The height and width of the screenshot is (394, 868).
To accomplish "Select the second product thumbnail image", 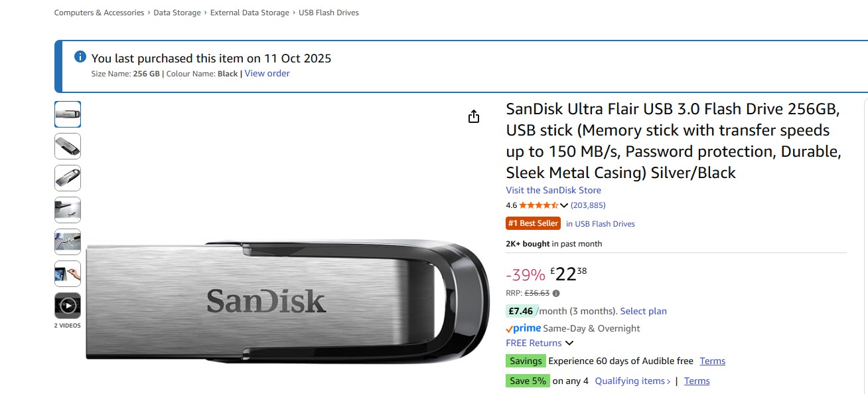I will pos(68,146).
